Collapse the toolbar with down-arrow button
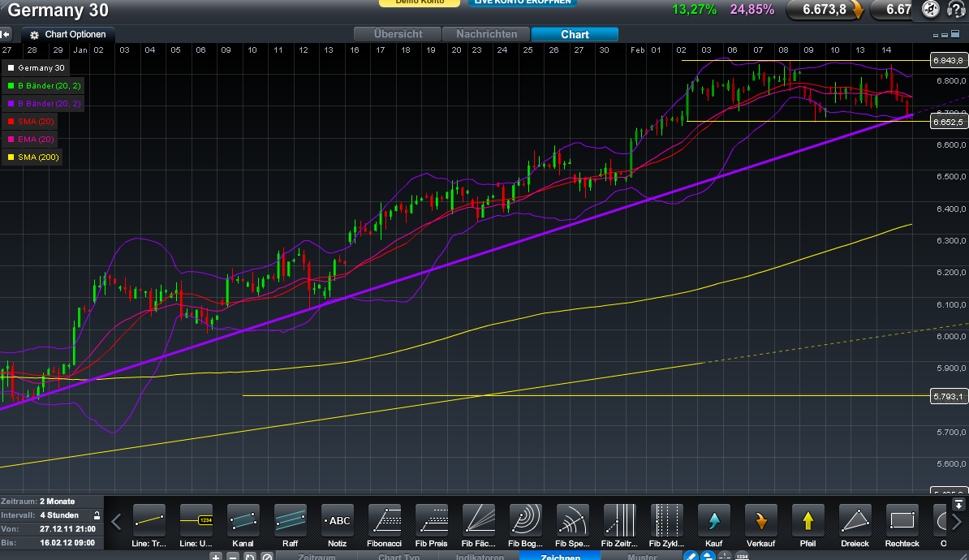Image resolution: width=969 pixels, height=560 pixels. (959, 504)
